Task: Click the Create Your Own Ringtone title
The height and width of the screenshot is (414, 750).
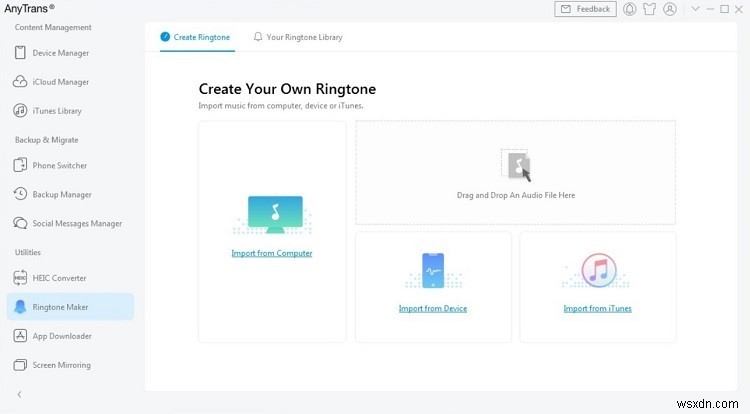Action: click(287, 89)
